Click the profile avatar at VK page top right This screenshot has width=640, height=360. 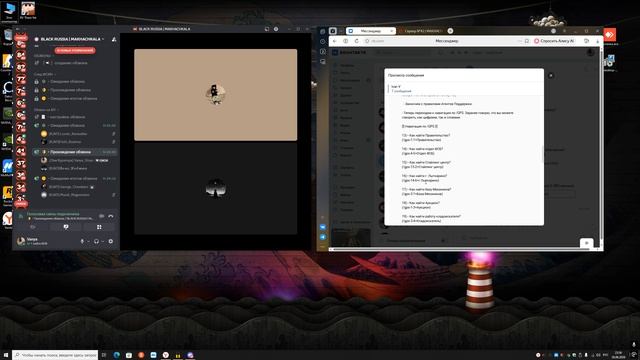click(x=590, y=53)
